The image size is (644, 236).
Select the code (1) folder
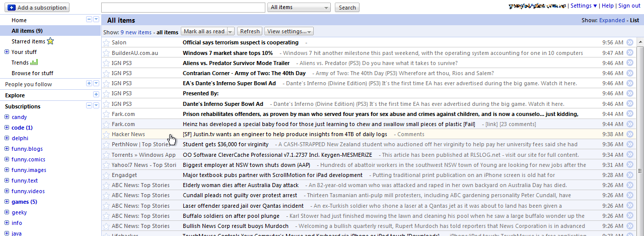pyautogui.click(x=22, y=128)
